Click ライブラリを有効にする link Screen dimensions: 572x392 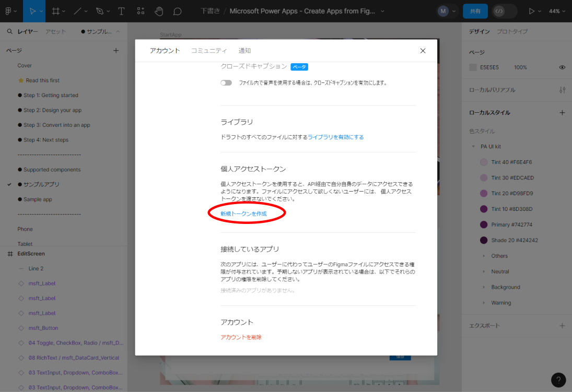[x=335, y=137]
